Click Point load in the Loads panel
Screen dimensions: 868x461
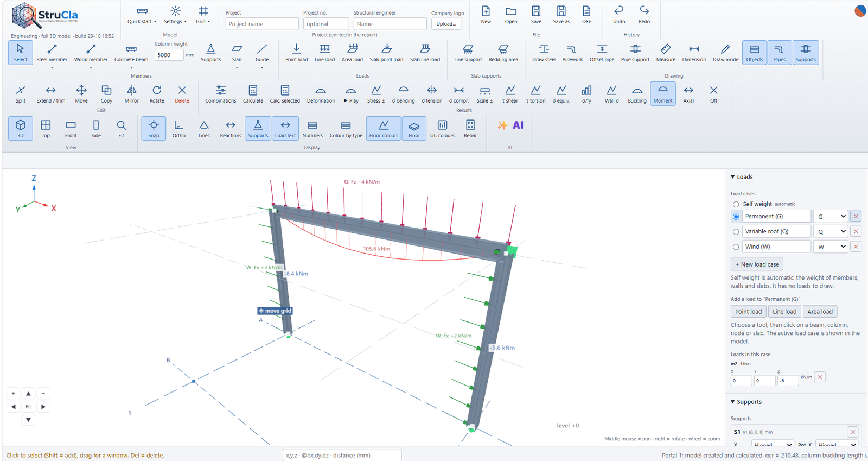748,312
